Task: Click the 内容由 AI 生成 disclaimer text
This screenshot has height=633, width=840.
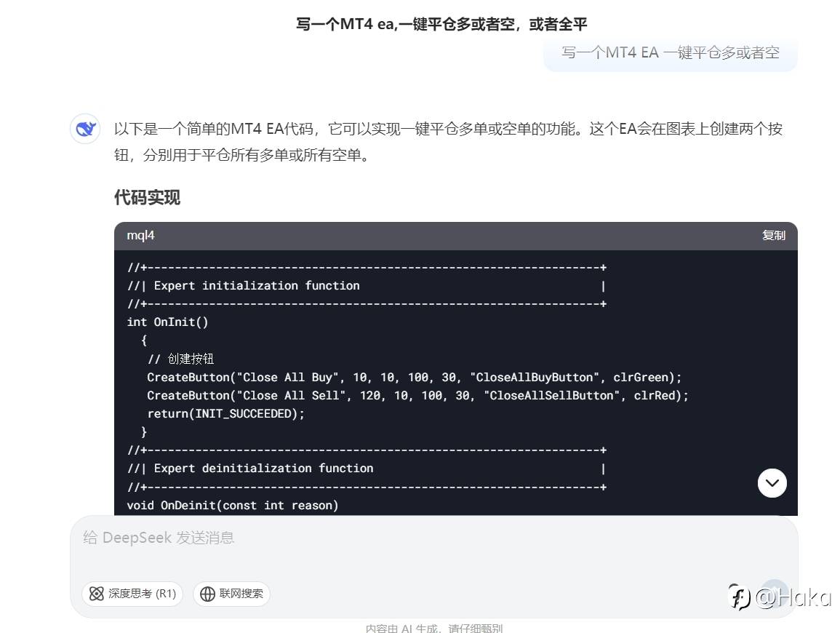Action: tap(433, 628)
